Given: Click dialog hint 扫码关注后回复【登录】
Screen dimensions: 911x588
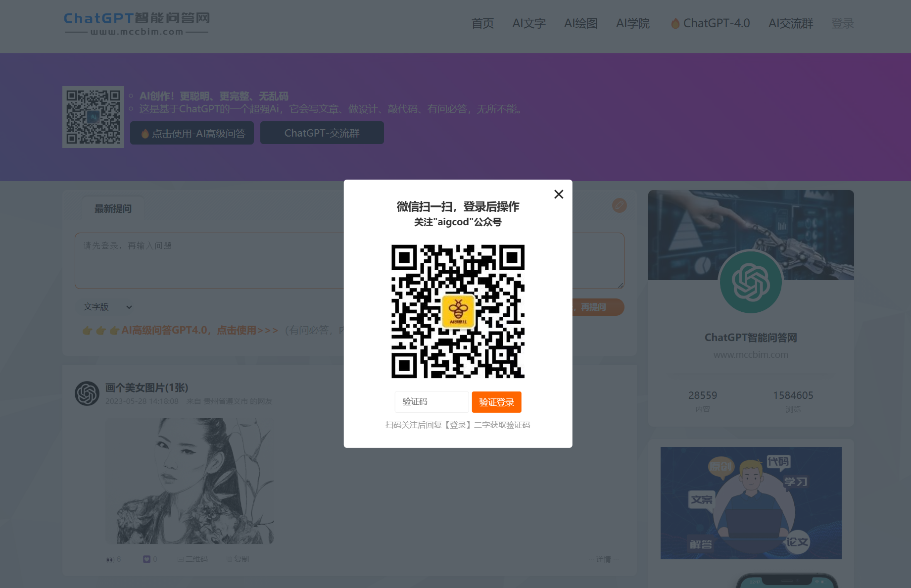Looking at the screenshot, I should [x=458, y=425].
